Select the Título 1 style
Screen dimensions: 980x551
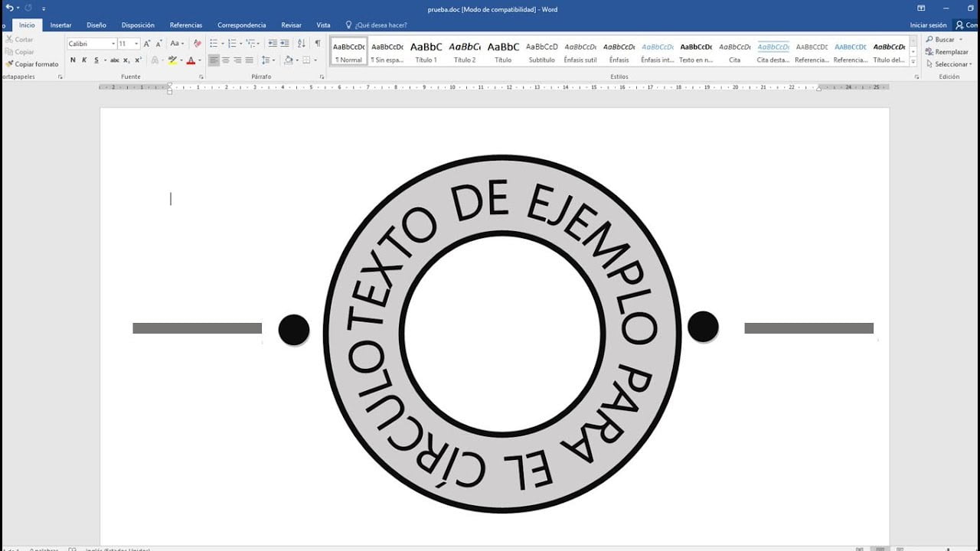pyautogui.click(x=426, y=51)
